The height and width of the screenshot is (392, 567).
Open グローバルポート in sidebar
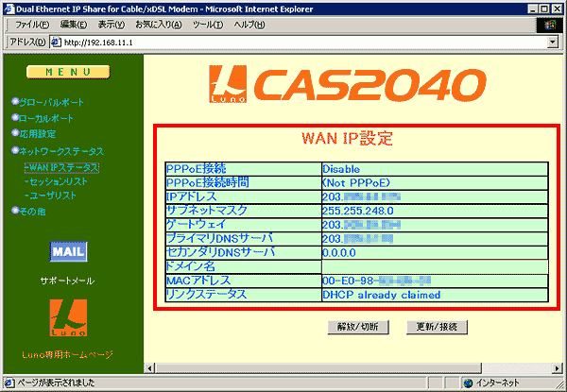[x=51, y=102]
